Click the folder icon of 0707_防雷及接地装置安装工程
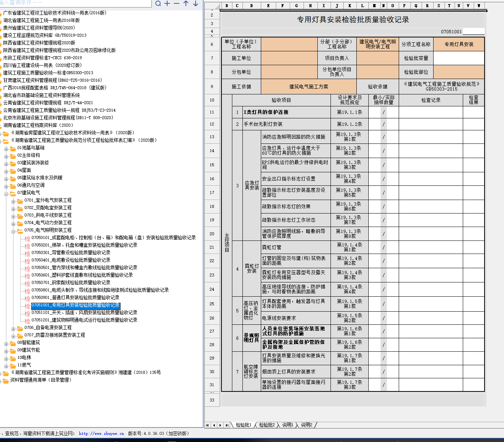 [x=20, y=336]
